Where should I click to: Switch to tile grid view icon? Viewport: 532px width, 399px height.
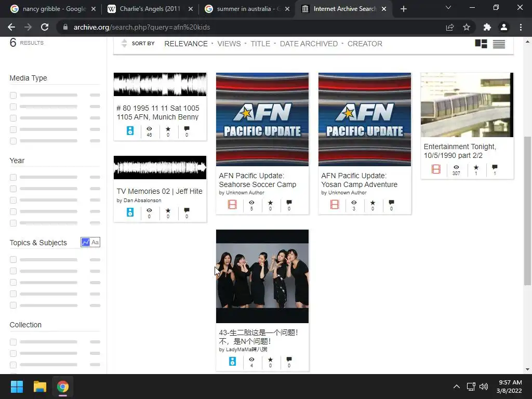coord(481,44)
